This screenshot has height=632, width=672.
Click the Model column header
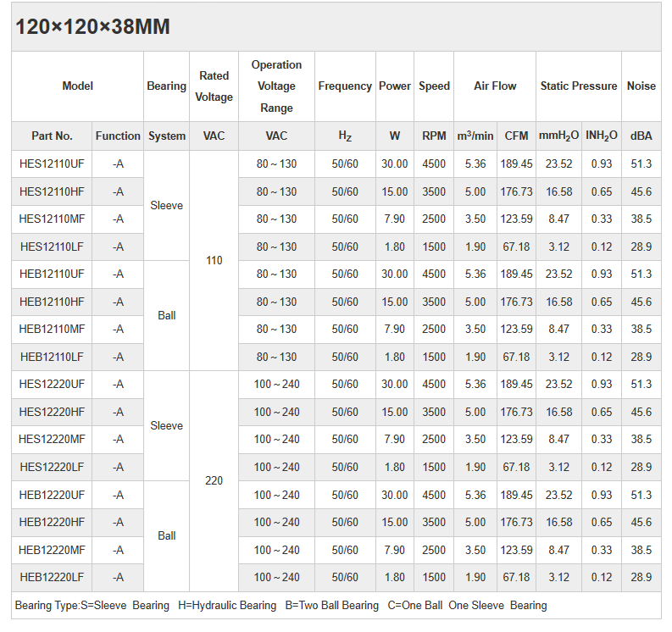tap(77, 86)
